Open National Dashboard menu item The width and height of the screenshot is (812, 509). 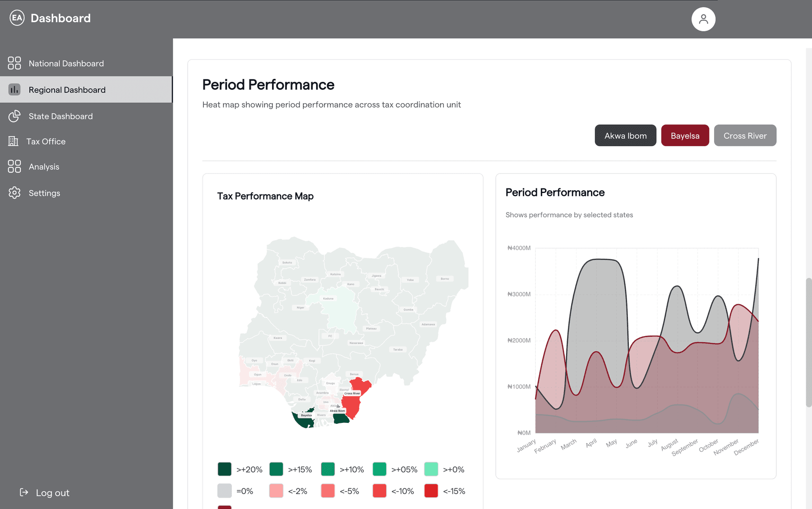click(x=86, y=63)
